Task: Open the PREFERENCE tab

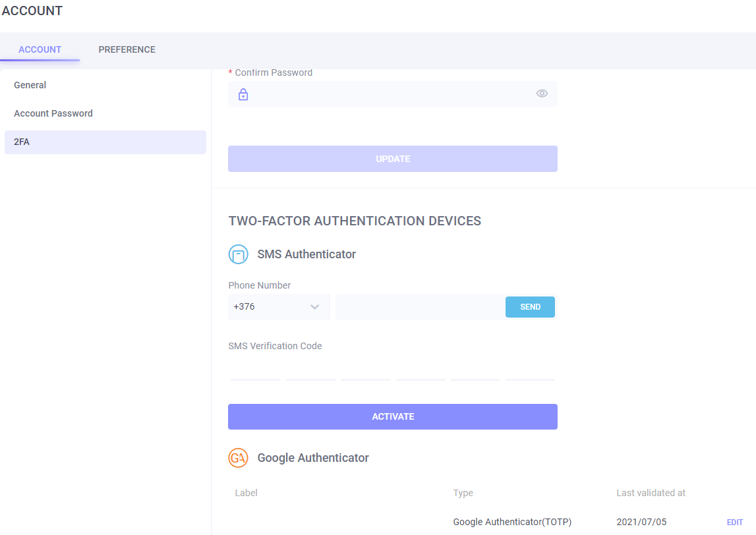Action: pyautogui.click(x=127, y=49)
